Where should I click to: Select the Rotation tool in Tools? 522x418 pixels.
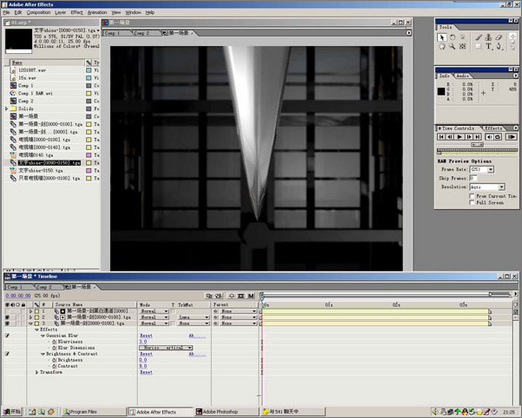[452, 37]
